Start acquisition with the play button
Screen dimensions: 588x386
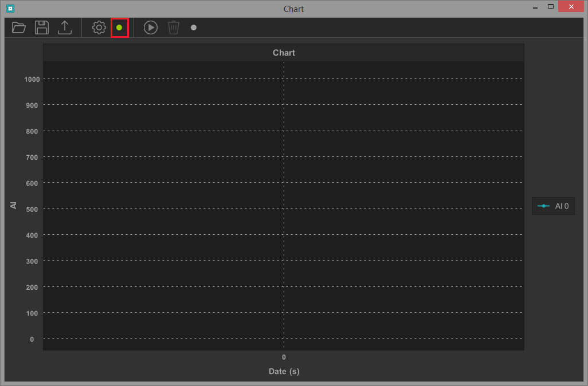[x=151, y=27]
